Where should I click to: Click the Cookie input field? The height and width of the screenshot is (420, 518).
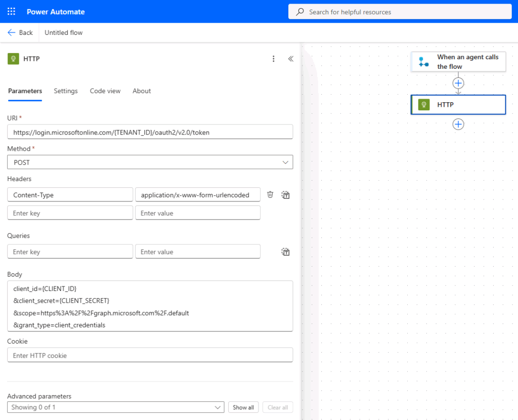[x=150, y=355]
